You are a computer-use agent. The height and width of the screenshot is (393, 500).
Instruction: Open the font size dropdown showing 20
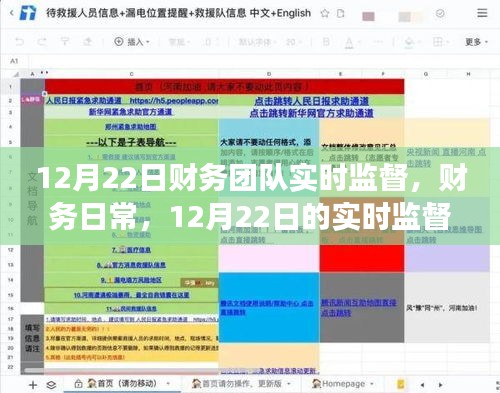click(x=294, y=42)
